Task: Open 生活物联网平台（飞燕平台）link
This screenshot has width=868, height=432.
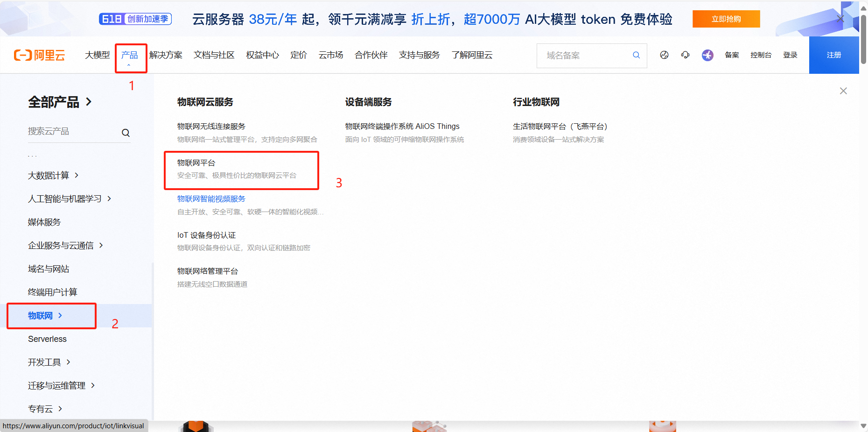Action: tap(560, 126)
